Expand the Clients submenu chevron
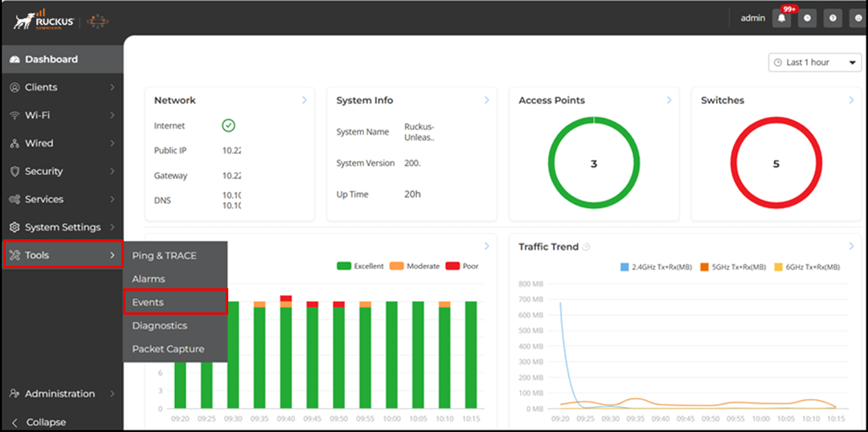Screen dimensions: 868x432 pos(113,88)
